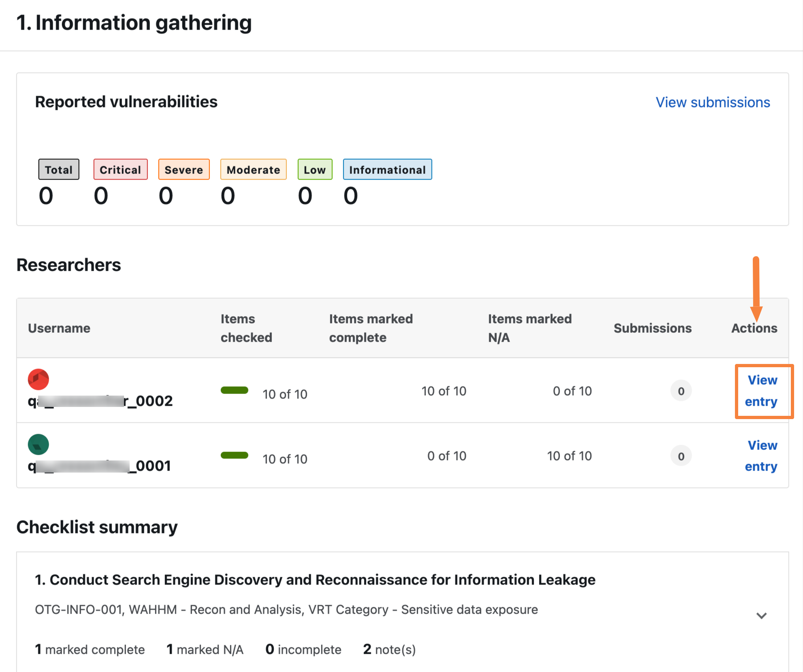Click View entry for researcher _0002
Screen dimensions: 803x672
762,391
